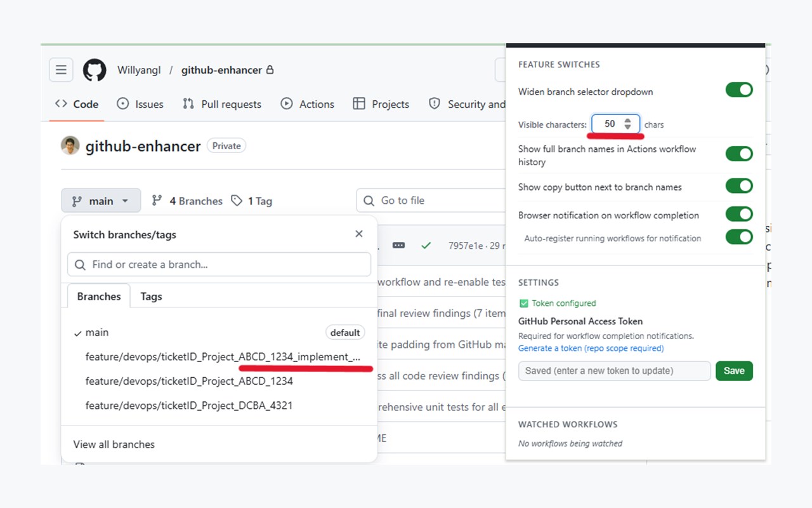View the green check commit status

(426, 245)
